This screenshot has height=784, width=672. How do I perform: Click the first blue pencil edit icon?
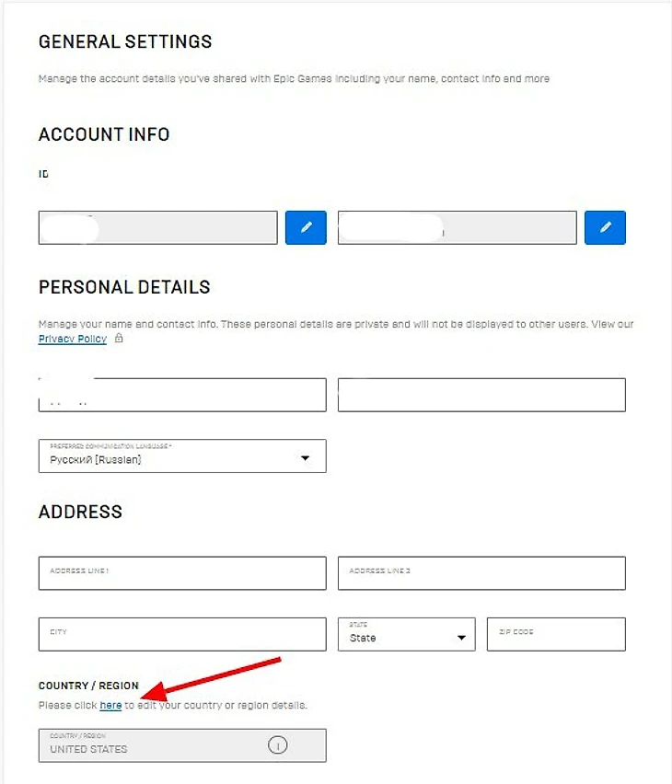pyautogui.click(x=306, y=227)
